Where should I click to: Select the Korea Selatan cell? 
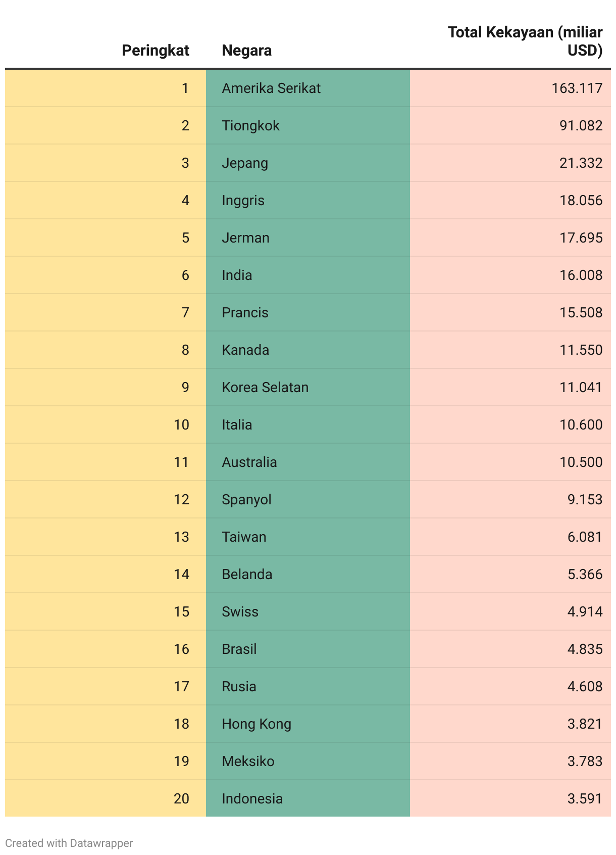[x=265, y=388]
